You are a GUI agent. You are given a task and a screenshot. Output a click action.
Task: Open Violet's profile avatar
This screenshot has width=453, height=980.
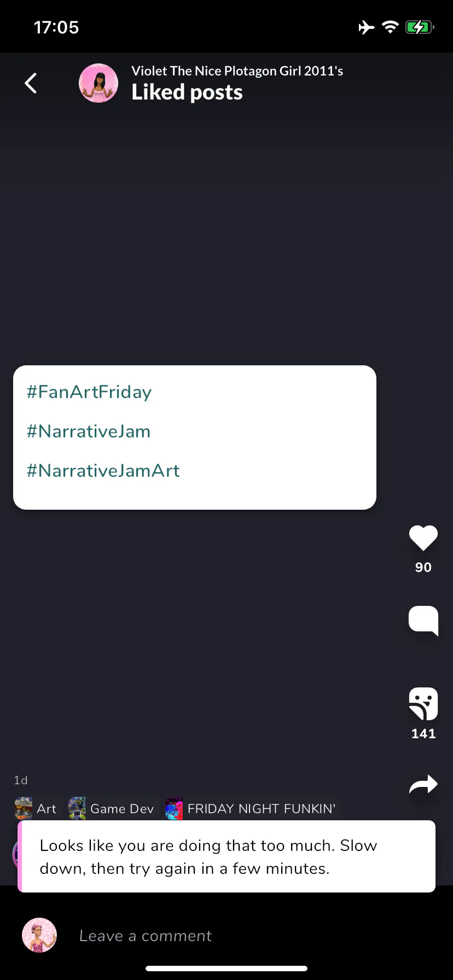(x=98, y=83)
